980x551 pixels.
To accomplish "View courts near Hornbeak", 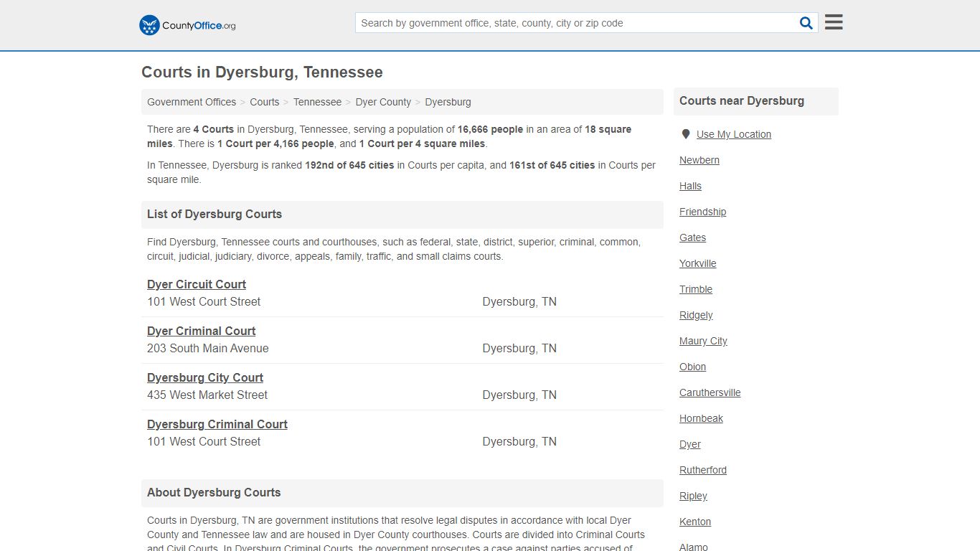I will 701,418.
